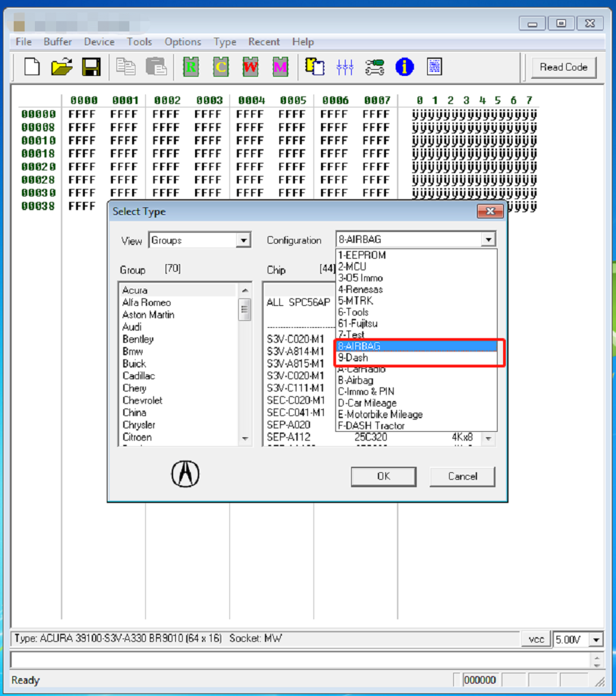Select Aston Martin in Group list
This screenshot has width=616, height=696.
click(179, 315)
